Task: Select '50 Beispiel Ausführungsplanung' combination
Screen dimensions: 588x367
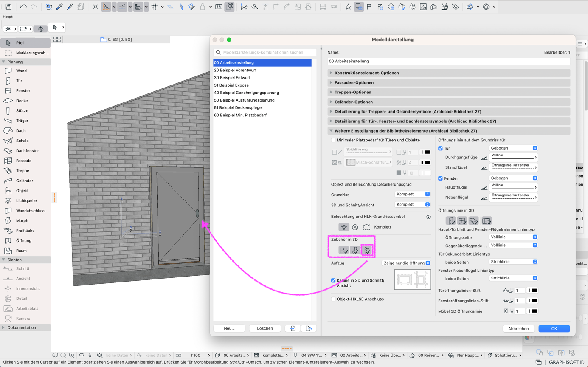Action: [262, 100]
